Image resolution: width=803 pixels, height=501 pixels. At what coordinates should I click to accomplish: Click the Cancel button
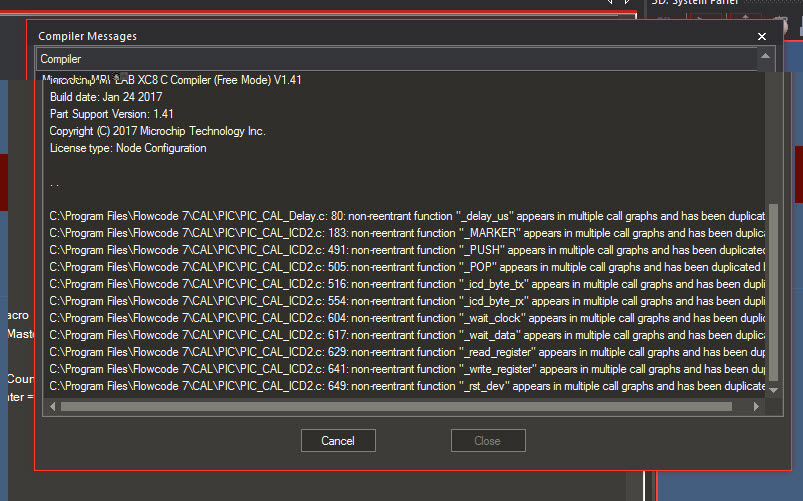coord(338,441)
